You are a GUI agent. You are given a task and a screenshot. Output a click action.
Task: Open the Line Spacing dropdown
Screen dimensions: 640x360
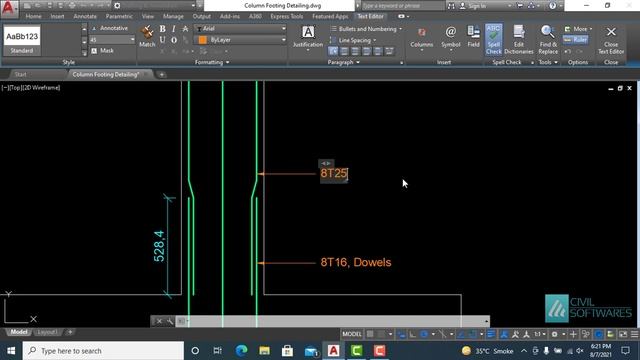(x=353, y=40)
